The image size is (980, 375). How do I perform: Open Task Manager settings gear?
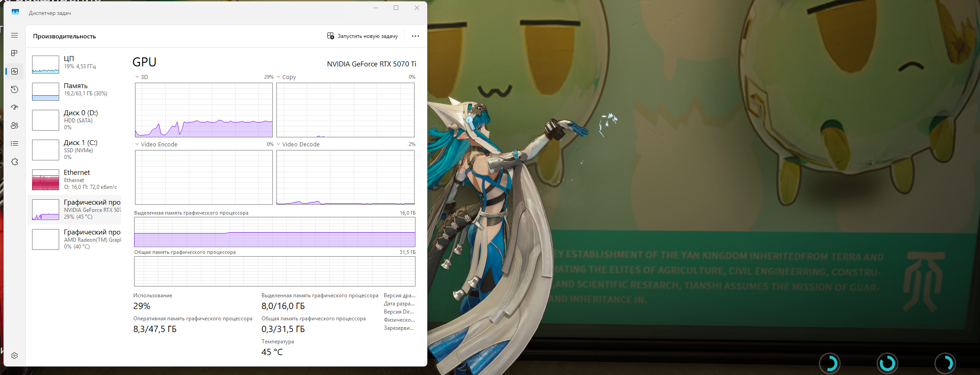coord(14,356)
